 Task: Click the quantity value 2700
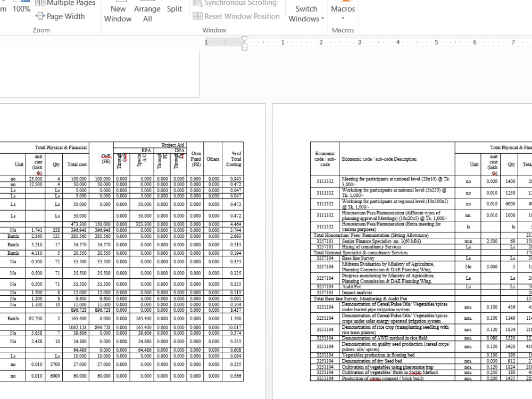[55, 364]
